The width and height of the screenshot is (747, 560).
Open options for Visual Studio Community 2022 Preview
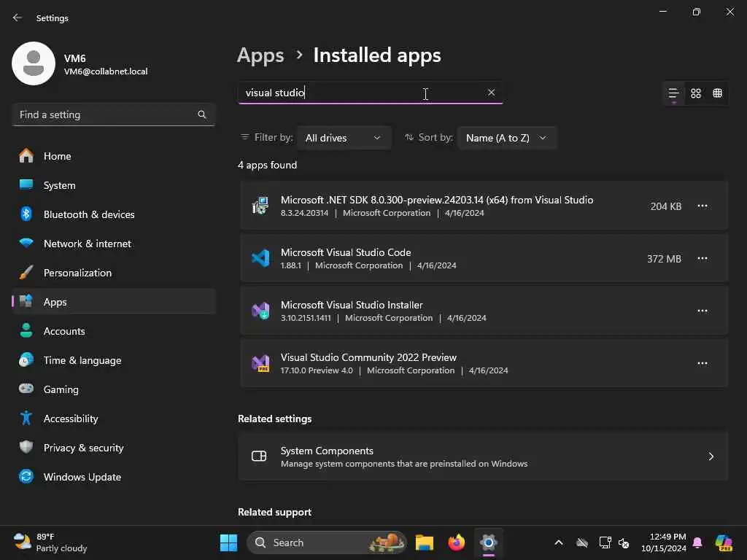click(x=703, y=363)
